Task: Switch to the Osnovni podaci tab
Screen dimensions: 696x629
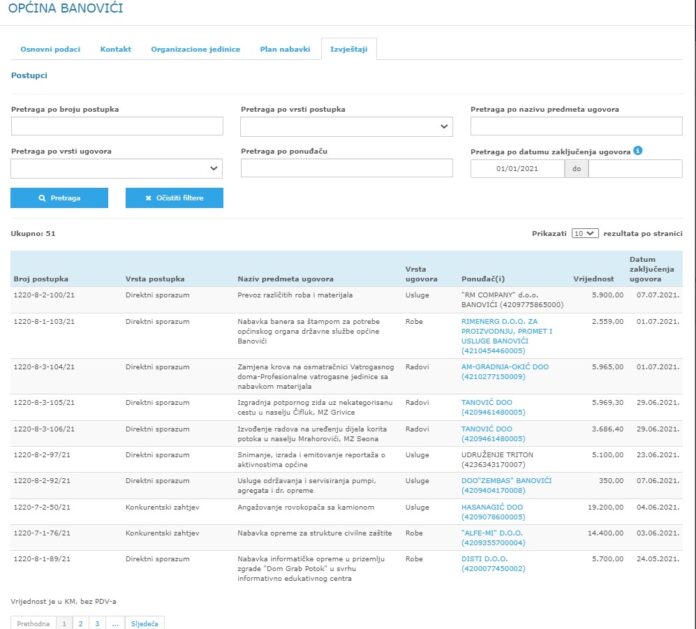Action: (x=52, y=49)
